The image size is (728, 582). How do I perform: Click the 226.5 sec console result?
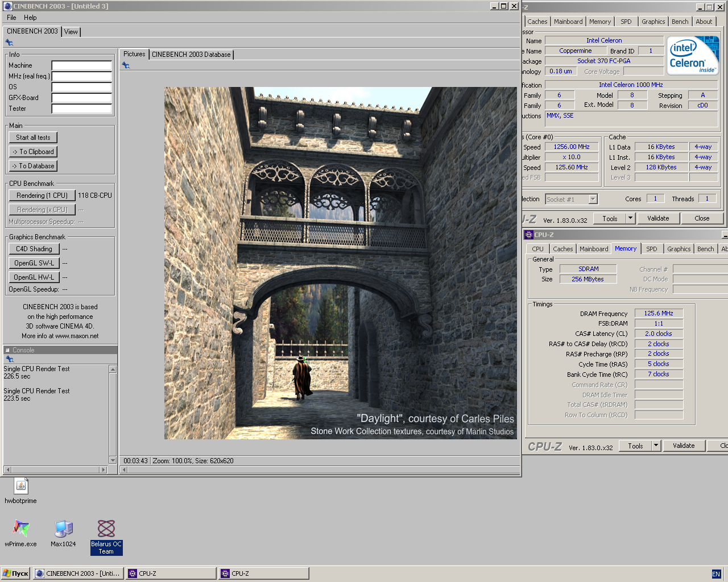pyautogui.click(x=17, y=376)
